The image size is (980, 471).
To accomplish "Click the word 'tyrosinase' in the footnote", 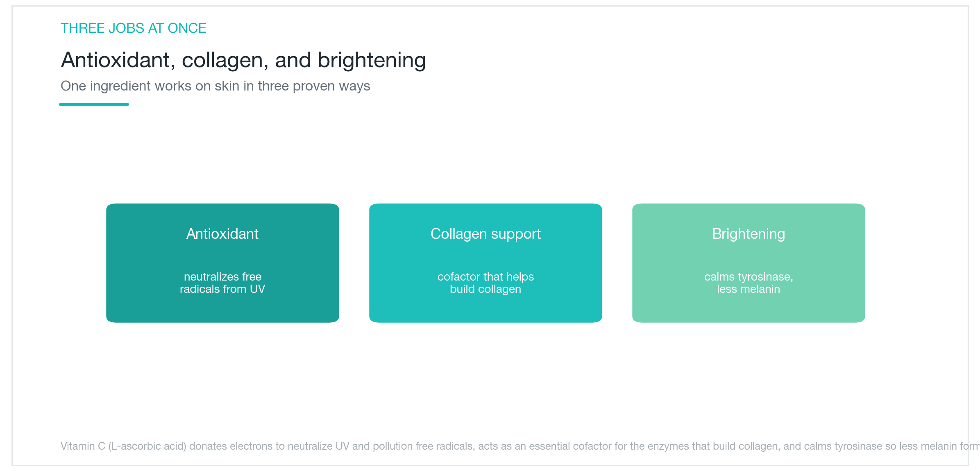I will pos(858,446).
